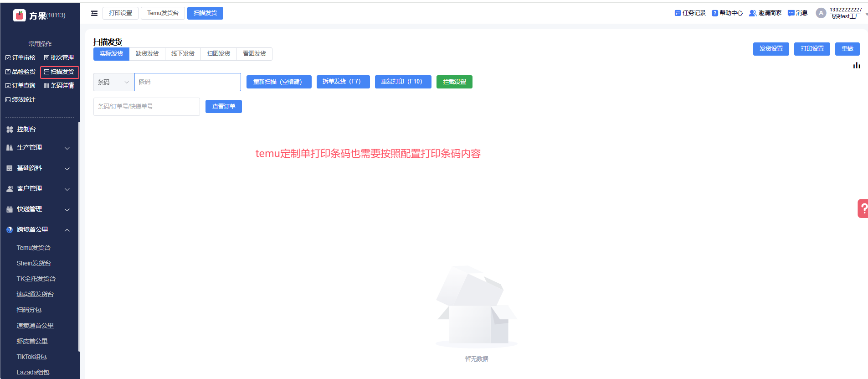Switch to the 看图发货 tab
Screen dimensions: 868x379
[x=254, y=54]
